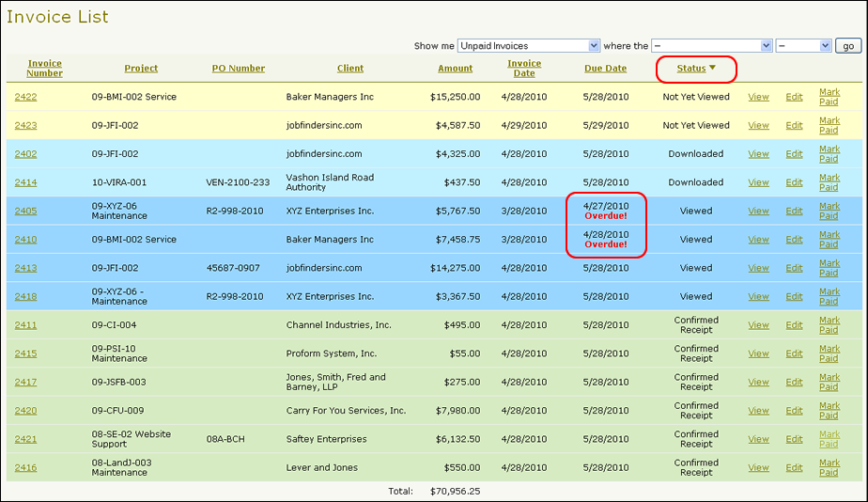Open the small condition dropdown beside go
The image size is (868, 502).
point(804,45)
